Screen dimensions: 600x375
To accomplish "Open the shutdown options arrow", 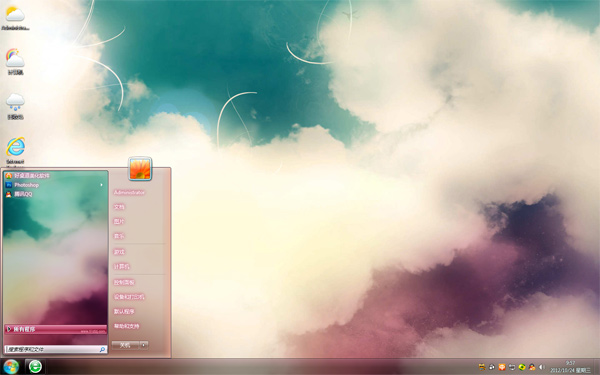I will (x=144, y=345).
